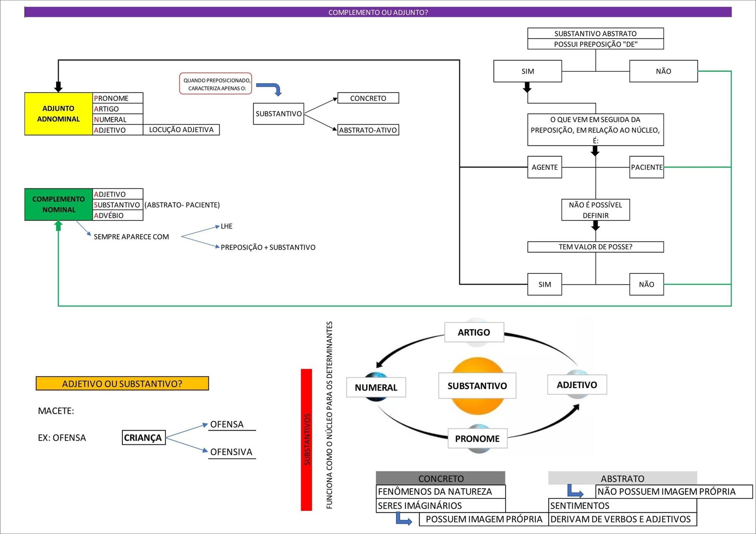
Task: Click the red vertical SUBSTANTIVOS bar
Action: point(307,439)
